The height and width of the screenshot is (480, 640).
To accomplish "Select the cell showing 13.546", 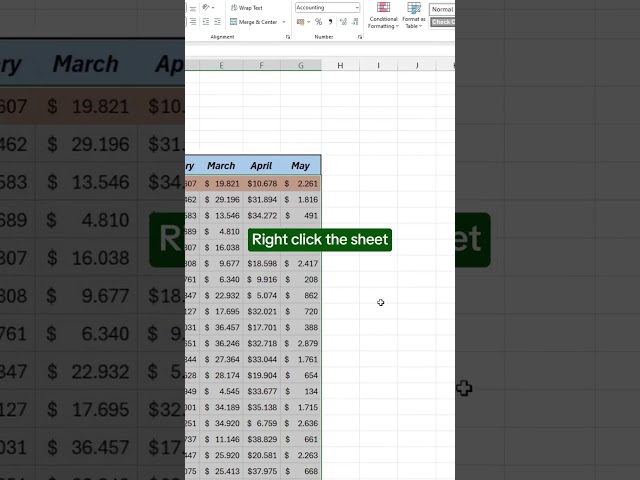I will coord(221,216).
